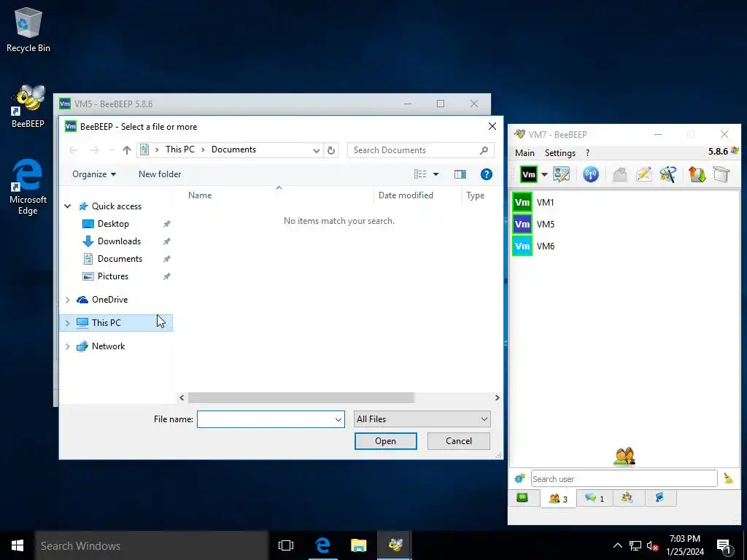Open the All Files type dropdown
Image resolution: width=747 pixels, height=560 pixels.
[x=422, y=419]
